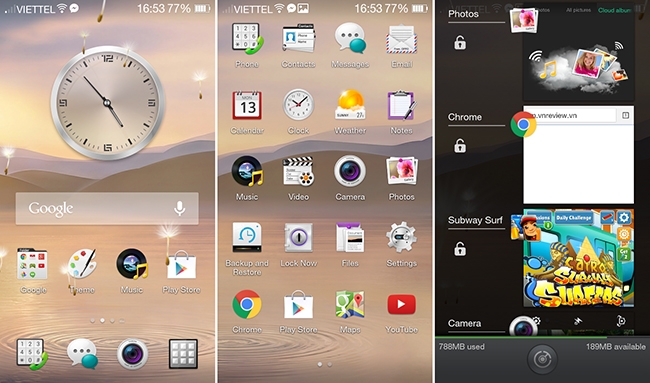Tap the clear memory button at bottom

click(x=542, y=359)
